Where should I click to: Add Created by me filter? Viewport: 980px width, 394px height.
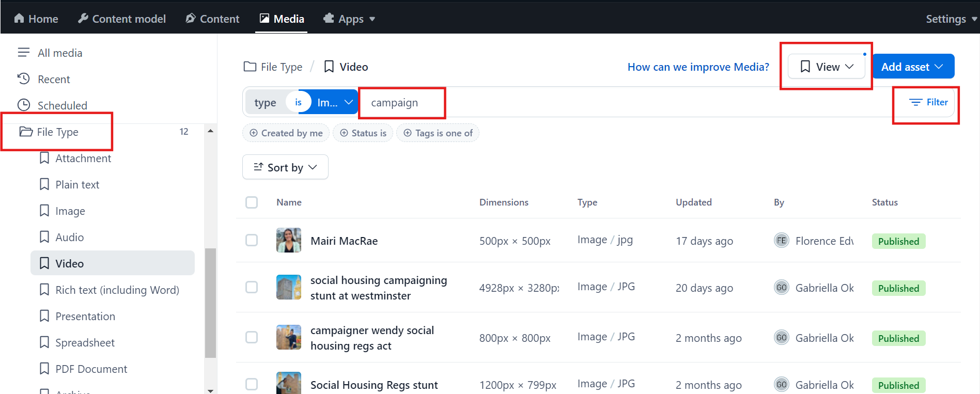tap(286, 133)
